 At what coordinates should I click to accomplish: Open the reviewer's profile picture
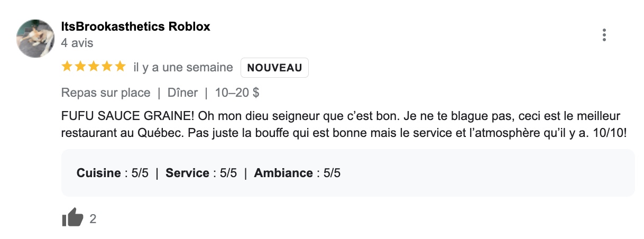point(36,38)
